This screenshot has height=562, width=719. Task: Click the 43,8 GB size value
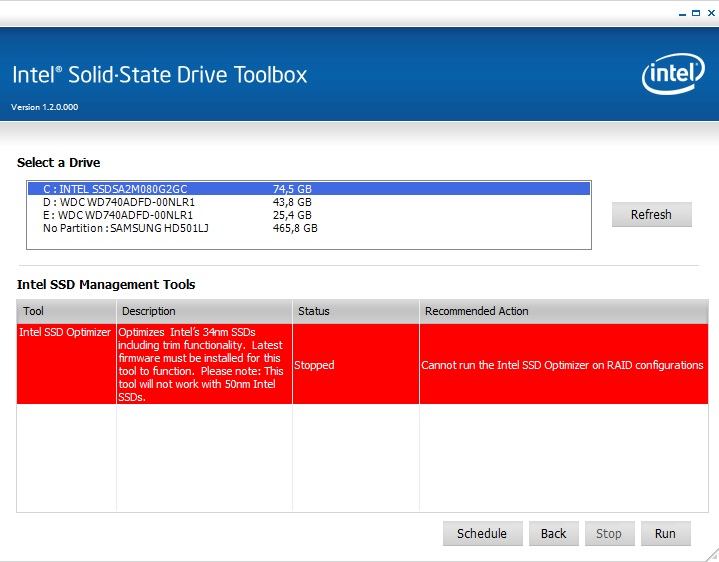(x=292, y=202)
